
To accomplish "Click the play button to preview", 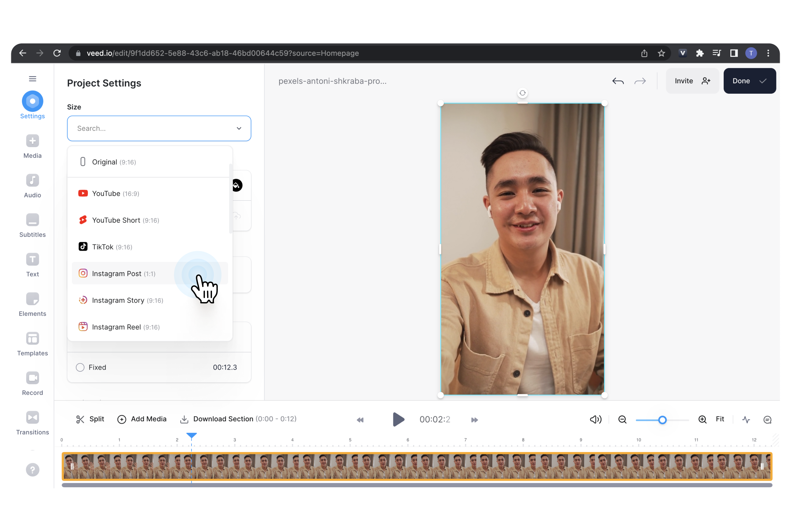I will 398,419.
